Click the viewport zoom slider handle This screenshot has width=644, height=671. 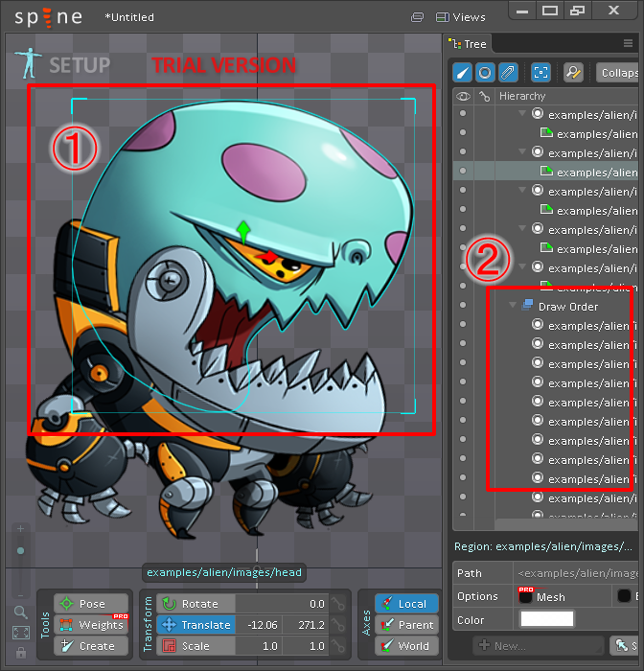coord(20,551)
